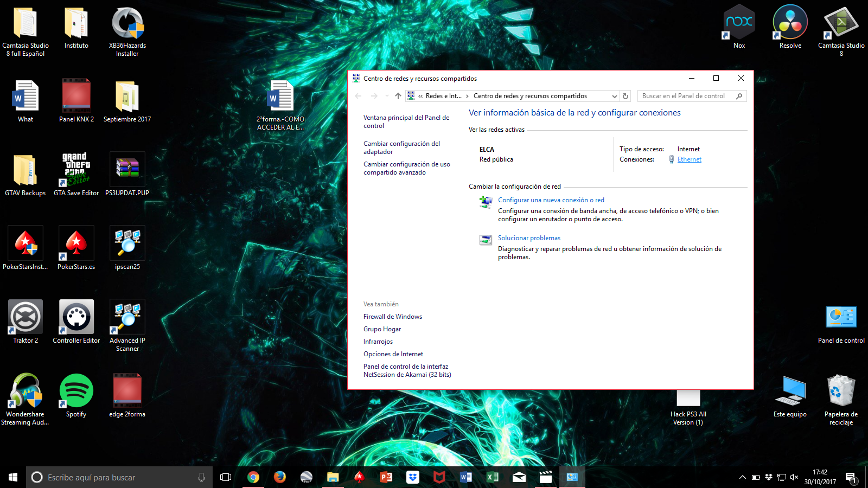Open Dropbox from the taskbar

(412, 477)
